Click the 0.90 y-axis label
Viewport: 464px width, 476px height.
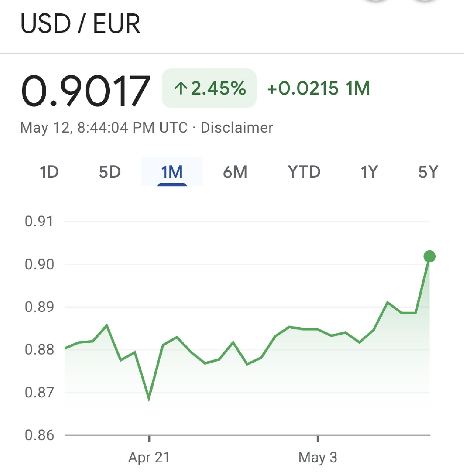39,264
